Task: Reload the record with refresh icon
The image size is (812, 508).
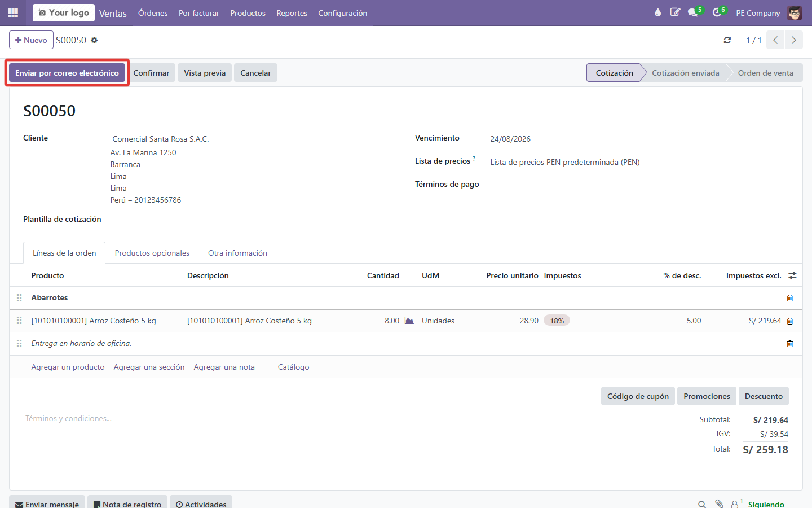Action: [x=727, y=40]
